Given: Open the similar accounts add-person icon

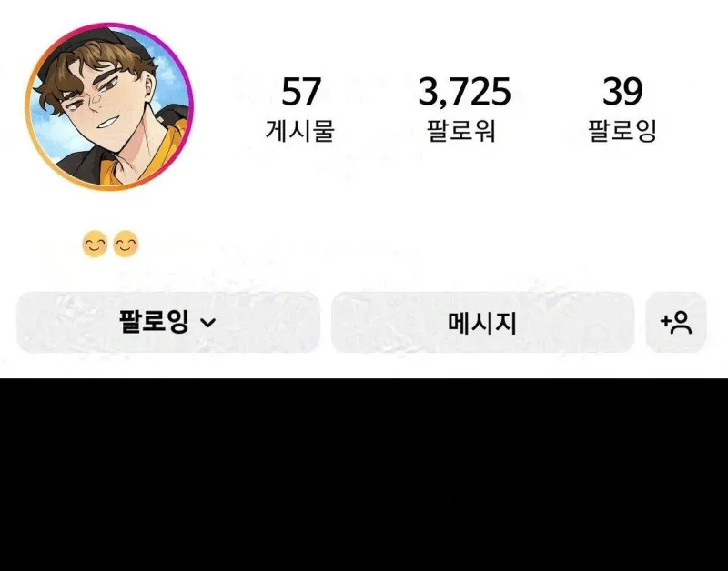Looking at the screenshot, I should coord(676,323).
